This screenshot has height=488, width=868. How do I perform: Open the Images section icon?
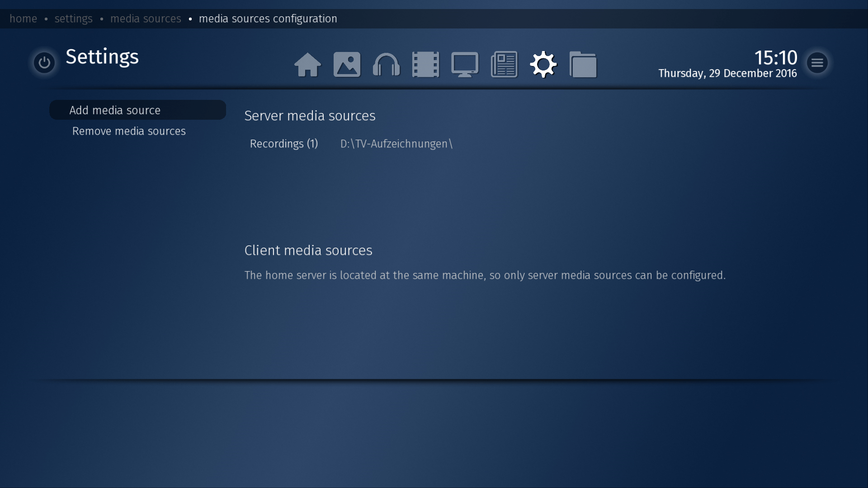coord(347,65)
